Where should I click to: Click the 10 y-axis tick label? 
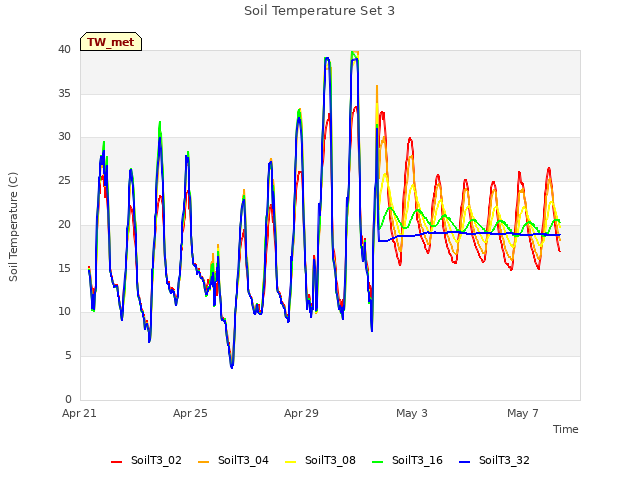pyautogui.click(x=64, y=312)
